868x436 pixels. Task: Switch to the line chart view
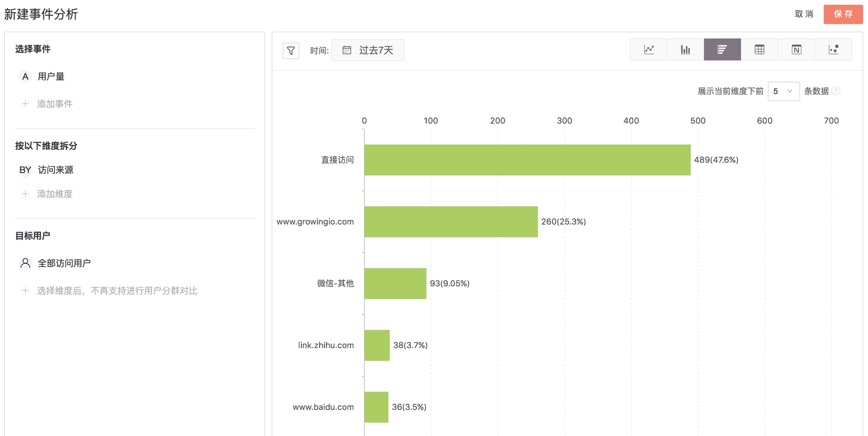tap(648, 49)
